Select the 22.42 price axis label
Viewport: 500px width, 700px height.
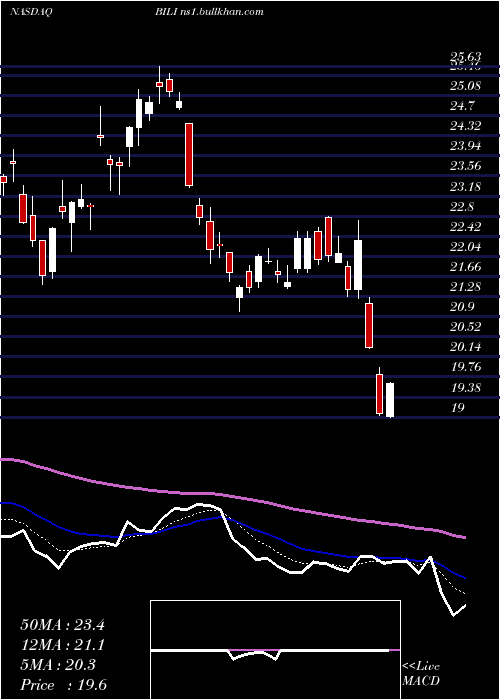click(466, 226)
